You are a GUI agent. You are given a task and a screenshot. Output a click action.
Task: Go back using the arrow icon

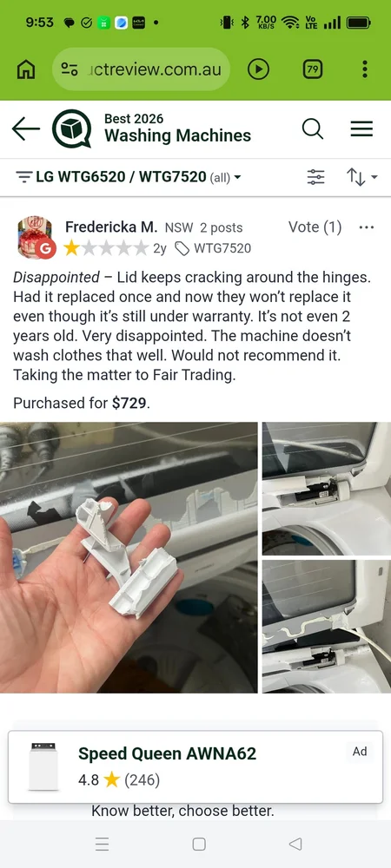click(26, 129)
